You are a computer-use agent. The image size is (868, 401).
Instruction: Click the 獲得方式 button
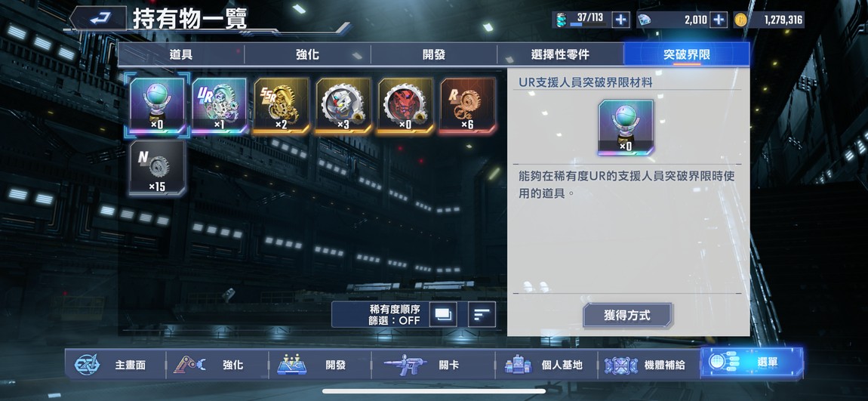(627, 315)
